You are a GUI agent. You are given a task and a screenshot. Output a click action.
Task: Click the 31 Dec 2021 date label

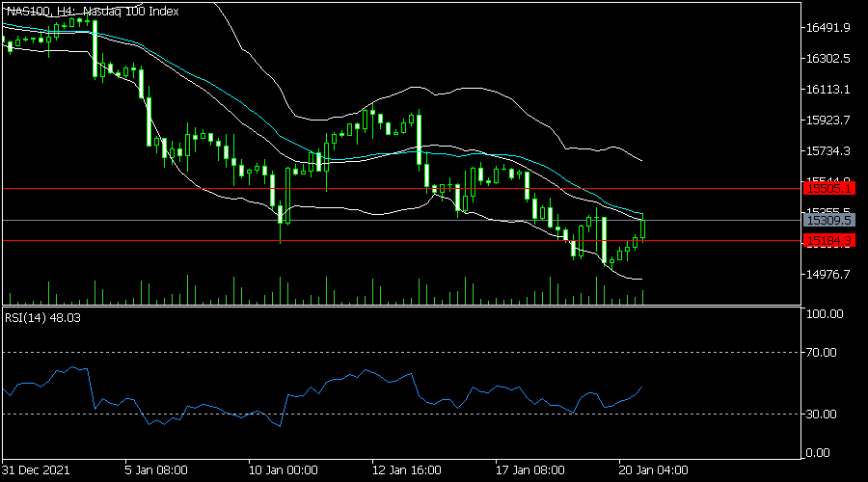[x=36, y=470]
